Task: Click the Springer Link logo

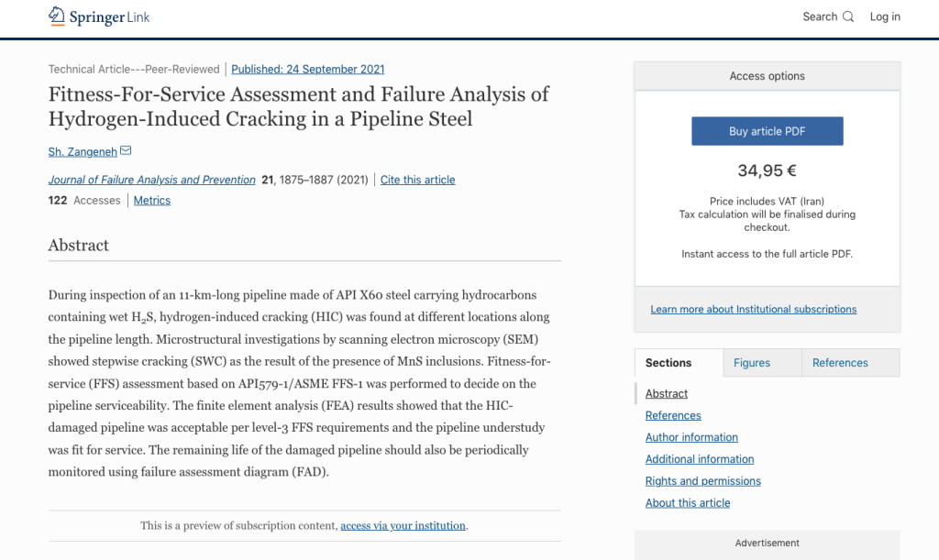Action: pyautogui.click(x=98, y=16)
